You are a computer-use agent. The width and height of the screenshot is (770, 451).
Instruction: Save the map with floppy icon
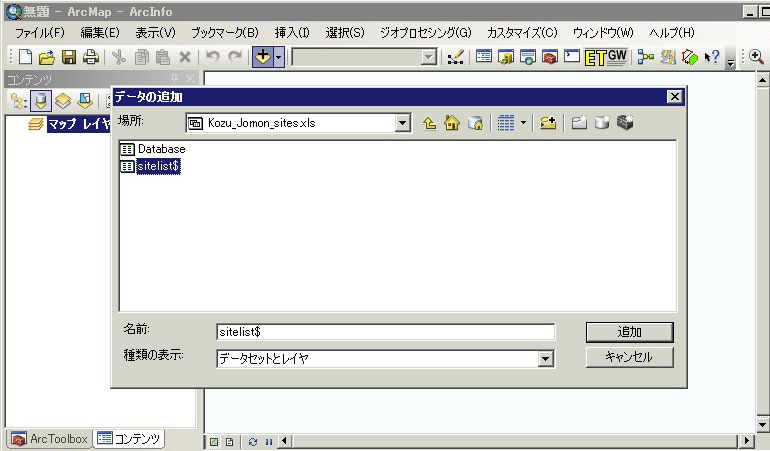pos(69,57)
